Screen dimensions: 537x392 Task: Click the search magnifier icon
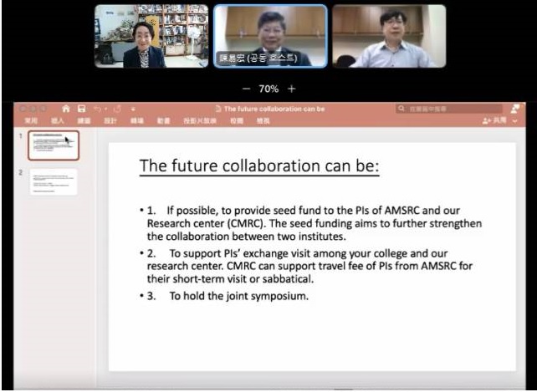402,109
